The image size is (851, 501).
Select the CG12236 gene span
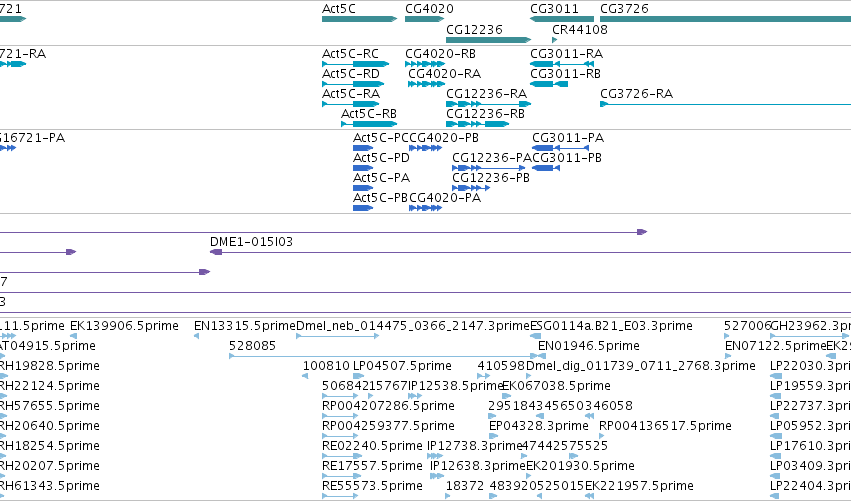[488, 40]
